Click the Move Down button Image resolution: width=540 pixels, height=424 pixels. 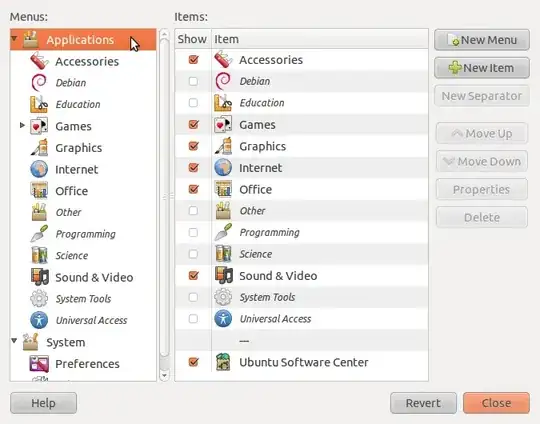coord(482,161)
